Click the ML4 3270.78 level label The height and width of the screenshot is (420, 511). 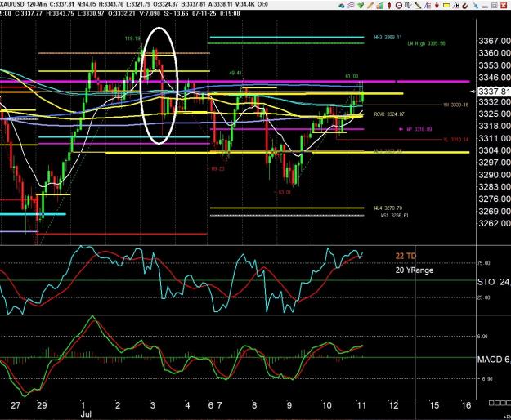coord(388,208)
